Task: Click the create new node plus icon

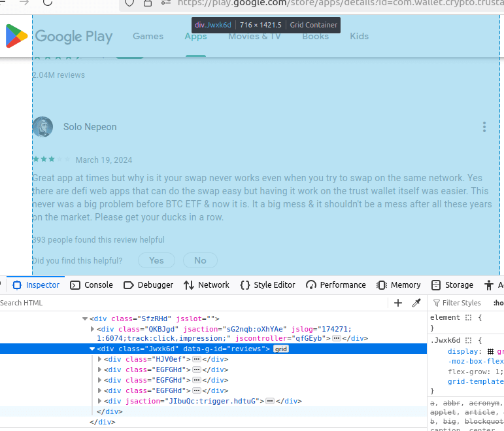Action: coord(398,303)
